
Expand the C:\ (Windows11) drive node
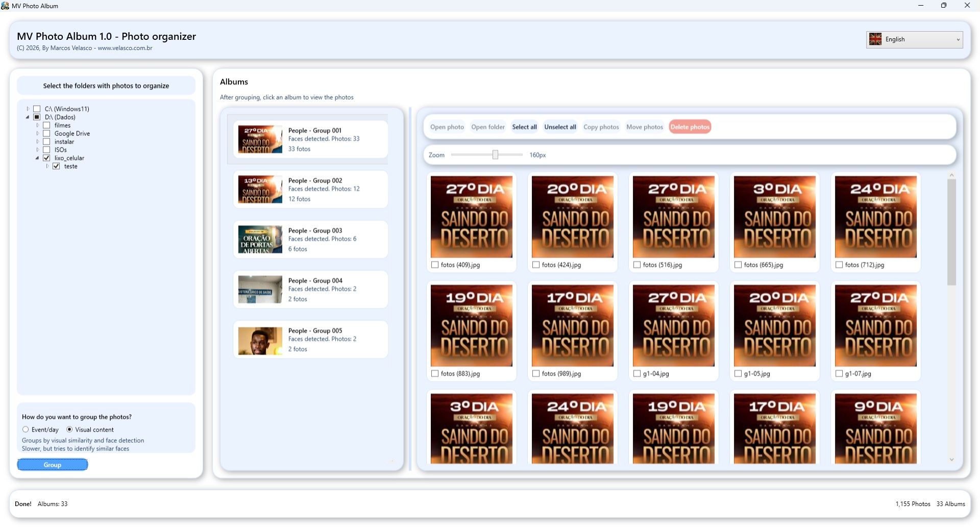pos(28,109)
